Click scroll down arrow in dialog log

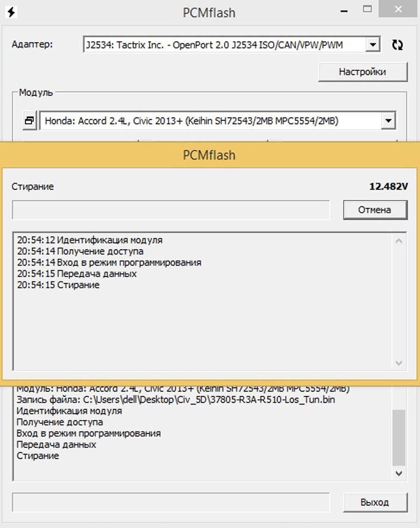399,363
